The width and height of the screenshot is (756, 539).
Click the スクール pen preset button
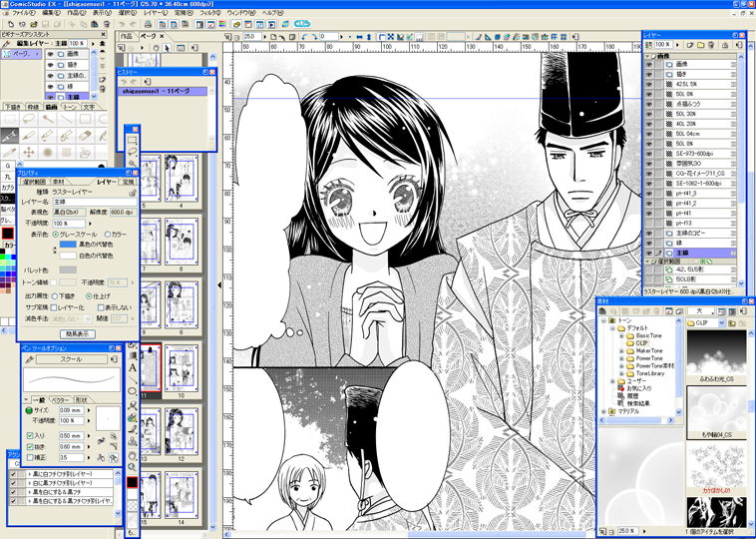pyautogui.click(x=72, y=359)
